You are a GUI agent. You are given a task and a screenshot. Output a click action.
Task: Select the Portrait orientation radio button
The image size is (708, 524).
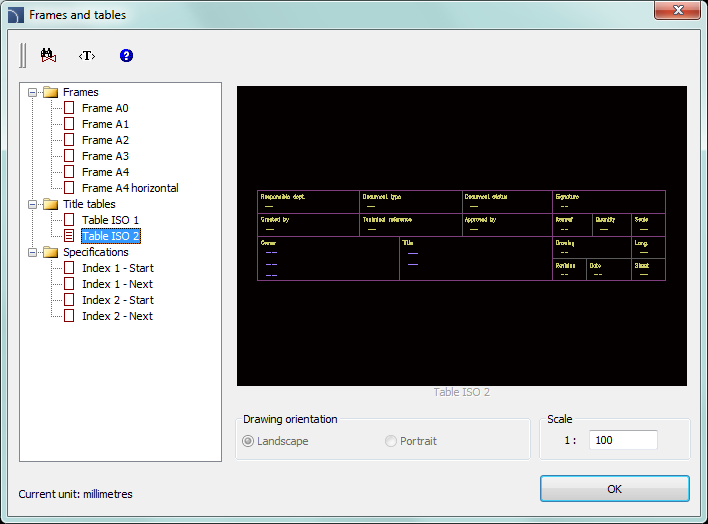tap(391, 441)
